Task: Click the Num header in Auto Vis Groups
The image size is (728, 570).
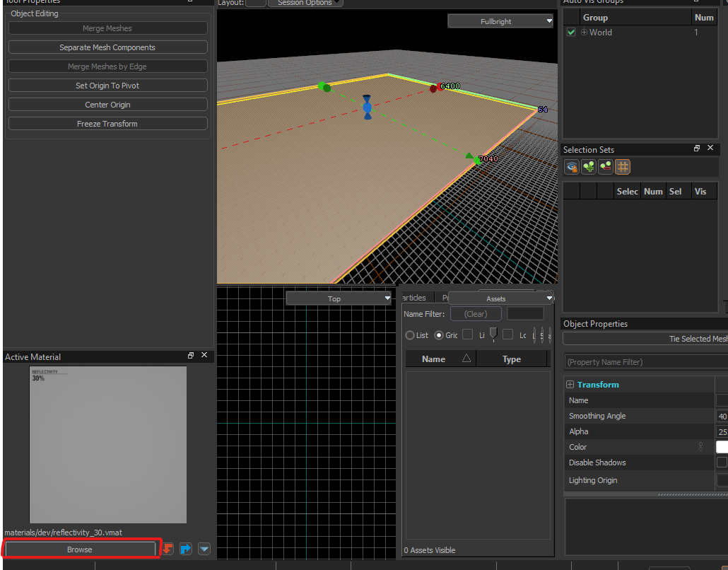Action: pyautogui.click(x=704, y=18)
